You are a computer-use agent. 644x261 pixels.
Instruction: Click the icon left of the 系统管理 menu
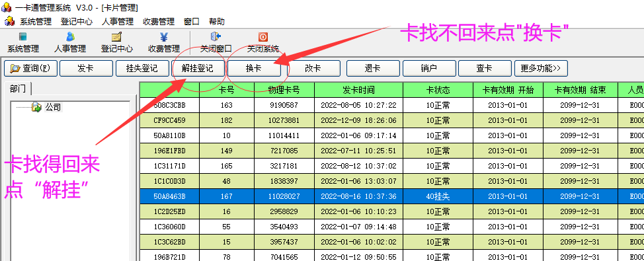[9, 22]
